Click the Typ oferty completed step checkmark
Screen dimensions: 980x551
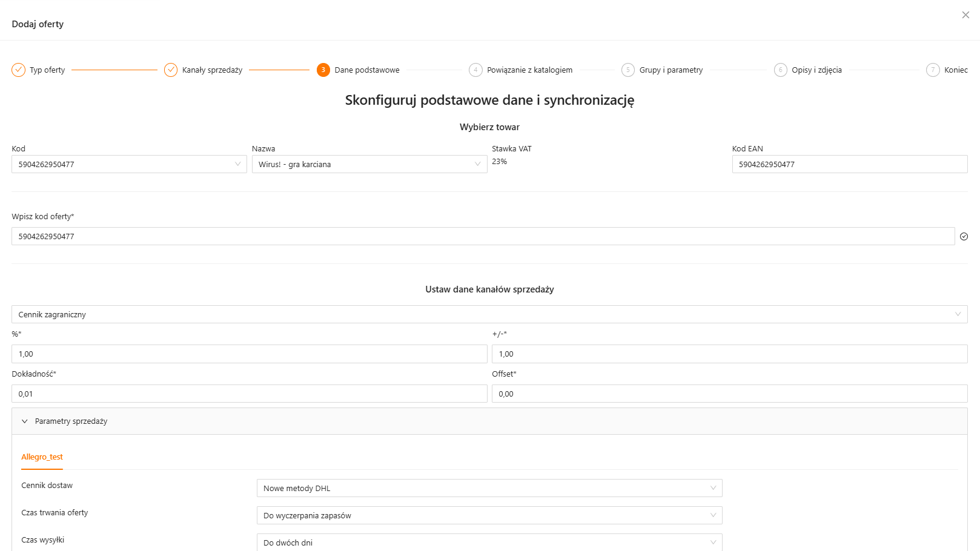(19, 70)
